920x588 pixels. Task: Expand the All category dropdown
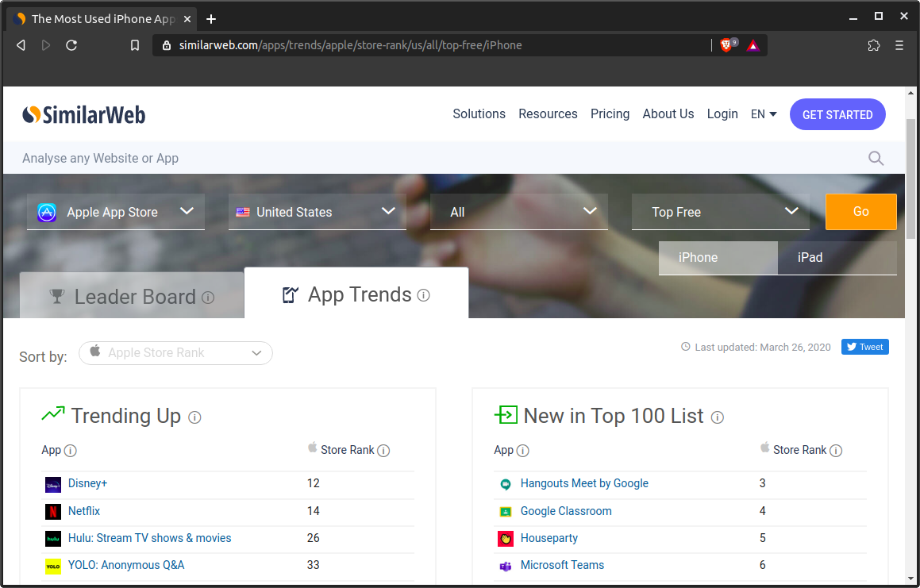518,212
